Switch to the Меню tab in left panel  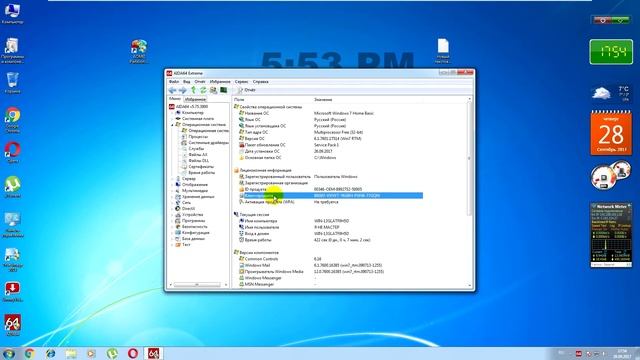click(x=174, y=99)
